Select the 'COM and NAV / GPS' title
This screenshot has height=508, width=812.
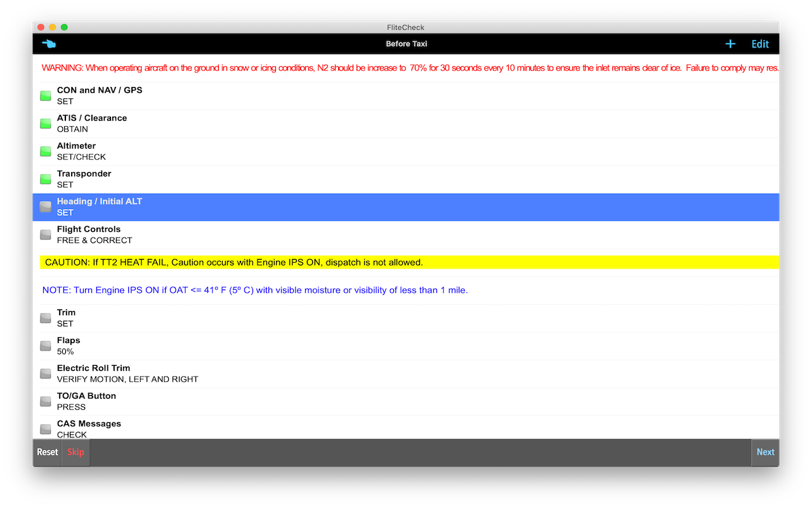click(100, 90)
